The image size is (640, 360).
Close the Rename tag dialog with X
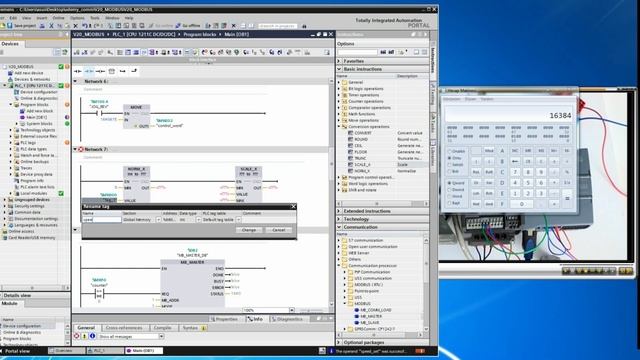coord(293,207)
